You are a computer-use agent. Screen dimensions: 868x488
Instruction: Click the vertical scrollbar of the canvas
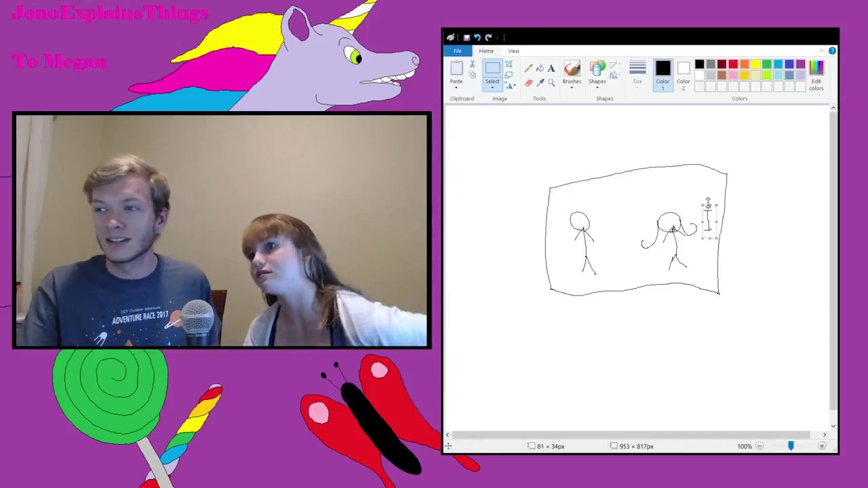point(833,261)
